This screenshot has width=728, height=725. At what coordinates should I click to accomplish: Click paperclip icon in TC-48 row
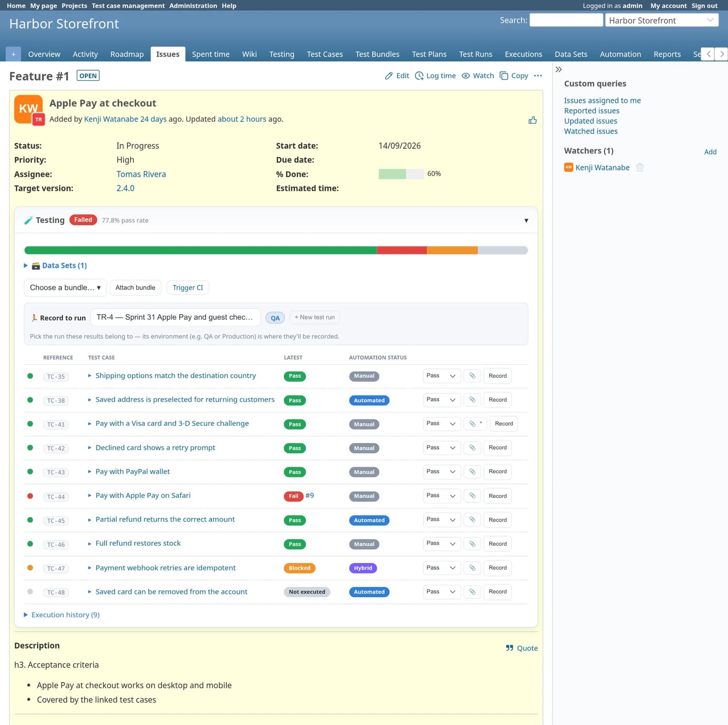(x=472, y=592)
